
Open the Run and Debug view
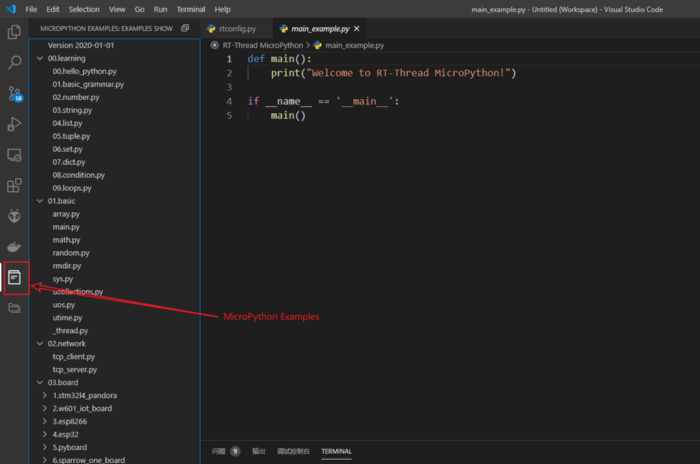(14, 124)
